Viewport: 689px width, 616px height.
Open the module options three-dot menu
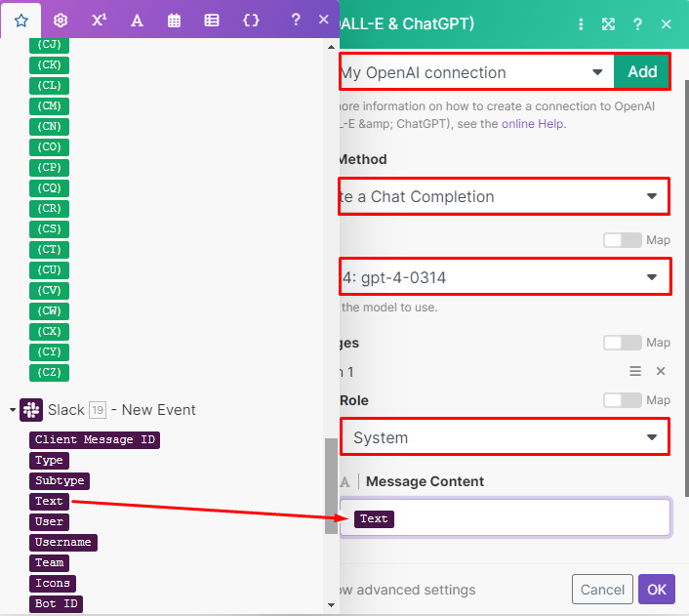point(581,24)
